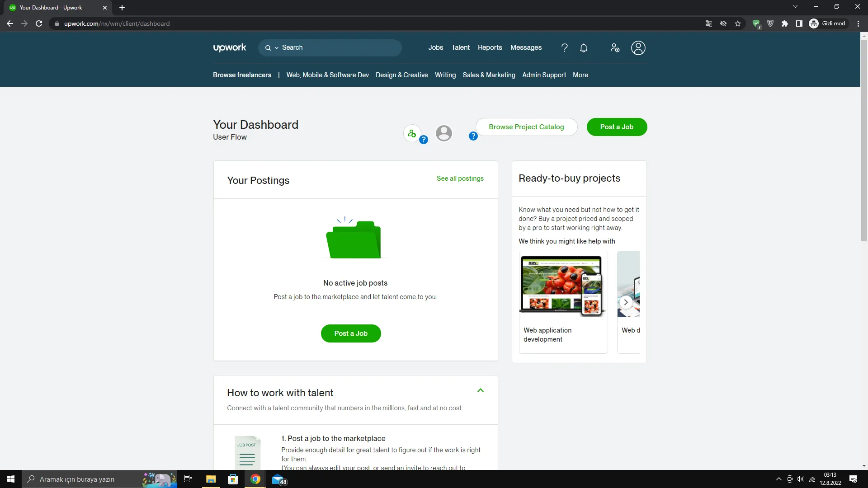The height and width of the screenshot is (488, 868).
Task: Show next ready-to-buy project with arrow
Action: (626, 302)
